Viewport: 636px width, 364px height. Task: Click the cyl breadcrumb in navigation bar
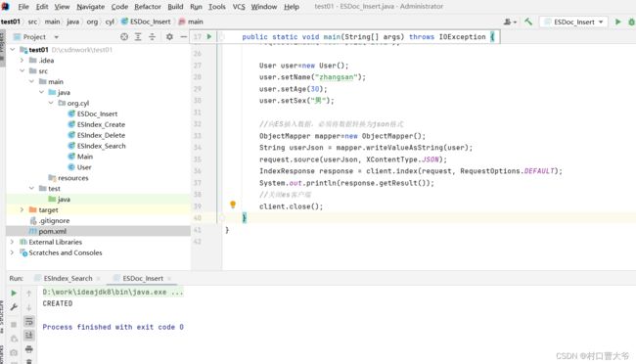click(x=110, y=22)
